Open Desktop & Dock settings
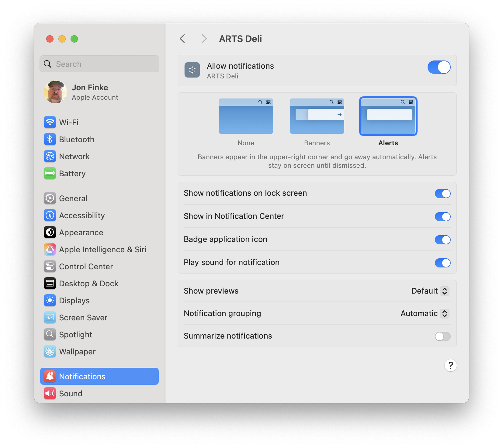 (x=99, y=284)
